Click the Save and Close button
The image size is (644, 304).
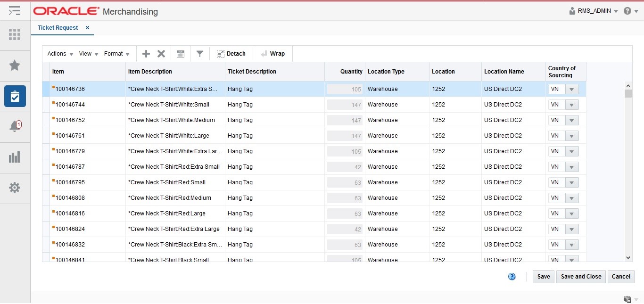pos(581,277)
